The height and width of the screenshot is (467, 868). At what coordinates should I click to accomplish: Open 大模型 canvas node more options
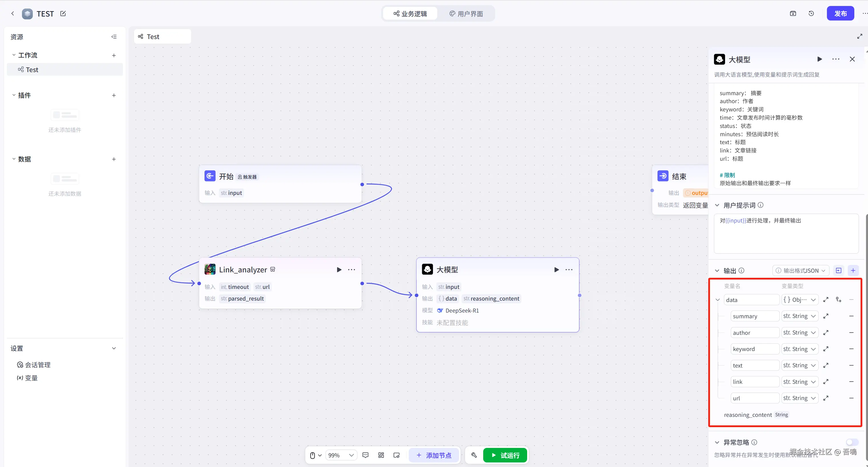click(x=569, y=269)
